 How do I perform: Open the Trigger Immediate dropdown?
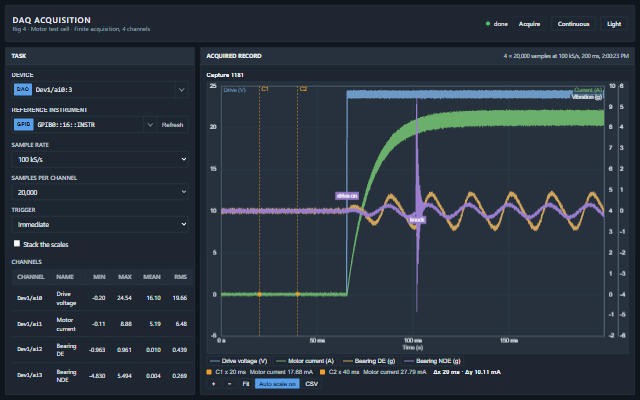pyautogui.click(x=100, y=224)
